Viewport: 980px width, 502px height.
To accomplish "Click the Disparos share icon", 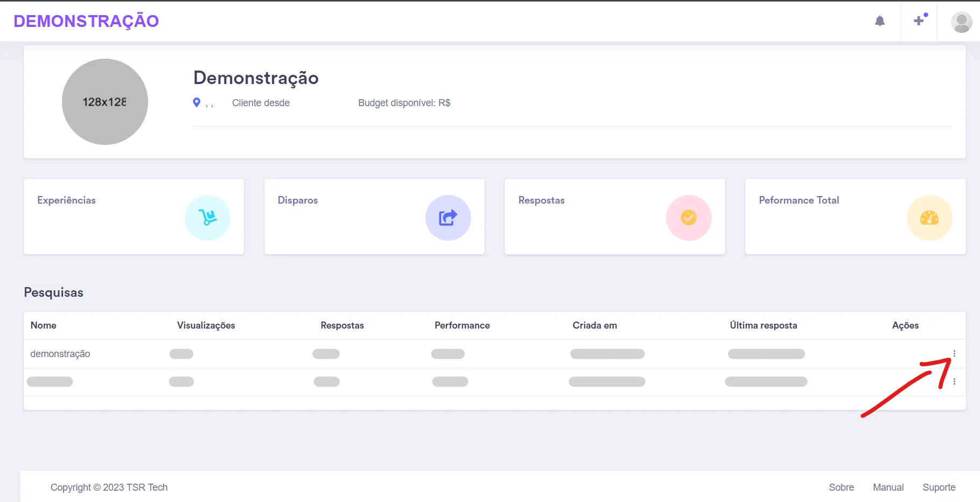I will tap(448, 218).
